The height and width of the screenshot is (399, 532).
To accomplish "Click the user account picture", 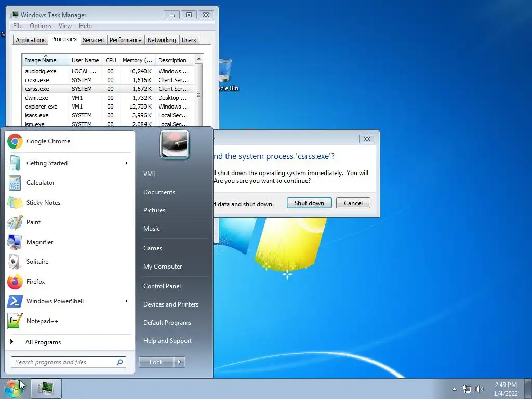I will coord(175,145).
